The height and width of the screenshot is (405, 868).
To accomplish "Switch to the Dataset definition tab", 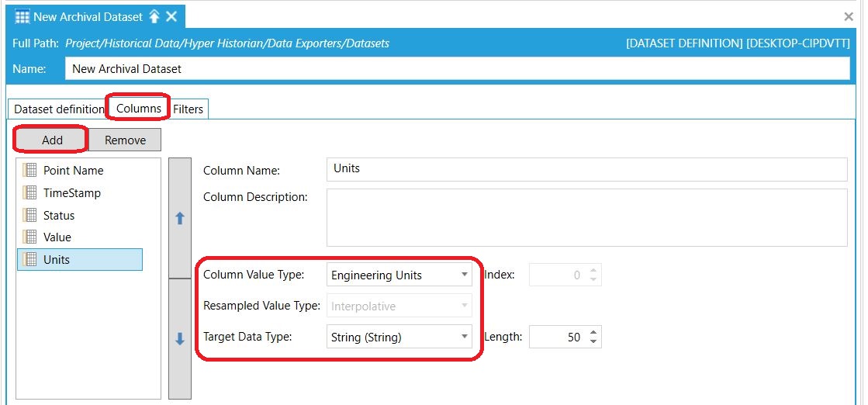I will [59, 109].
